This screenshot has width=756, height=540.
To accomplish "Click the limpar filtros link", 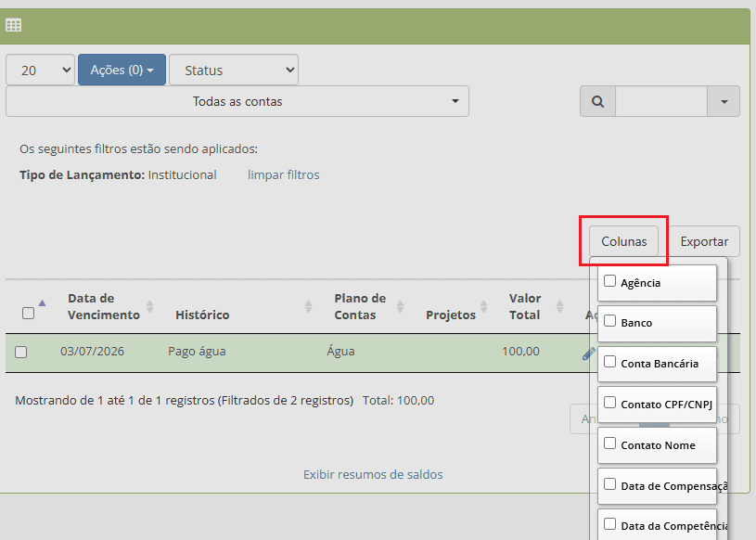I will coord(284,174).
